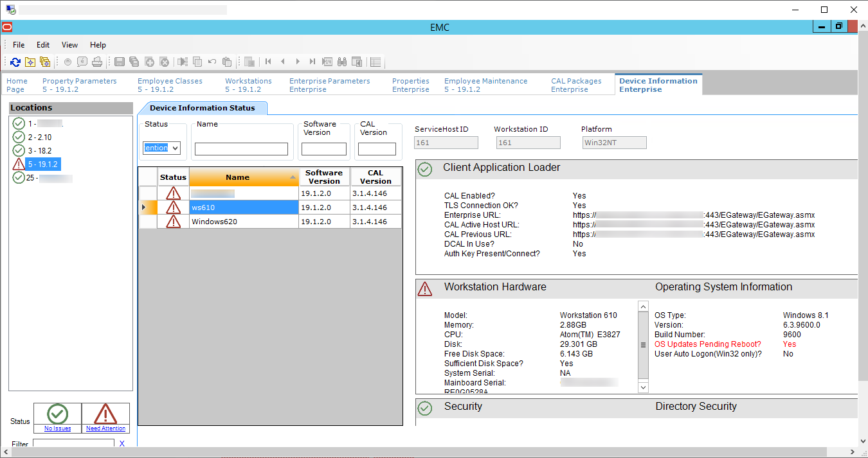Image resolution: width=868 pixels, height=458 pixels.
Task: Switch to the Workstations 5 - 19.1.2 tab
Action: coord(249,84)
